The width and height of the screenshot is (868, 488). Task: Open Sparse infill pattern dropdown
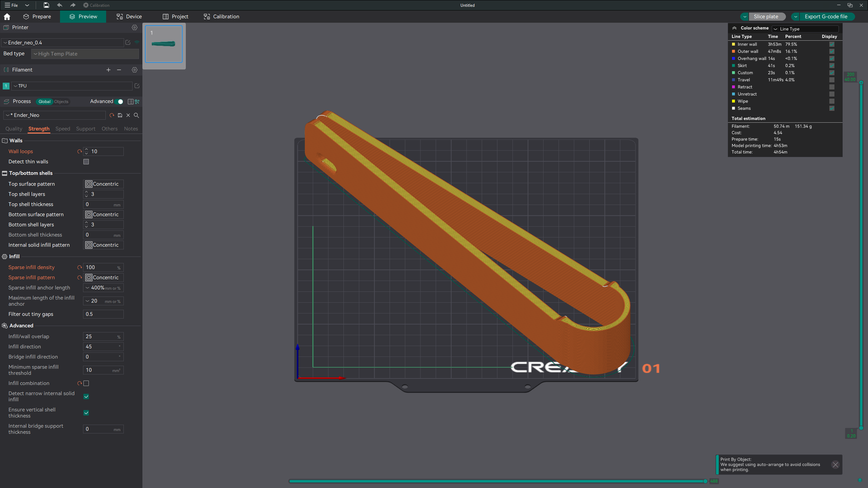(103, 278)
